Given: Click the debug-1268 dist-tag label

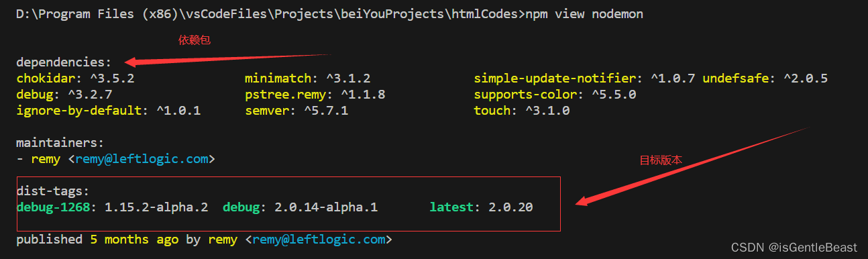Looking at the screenshot, I should [x=53, y=207].
